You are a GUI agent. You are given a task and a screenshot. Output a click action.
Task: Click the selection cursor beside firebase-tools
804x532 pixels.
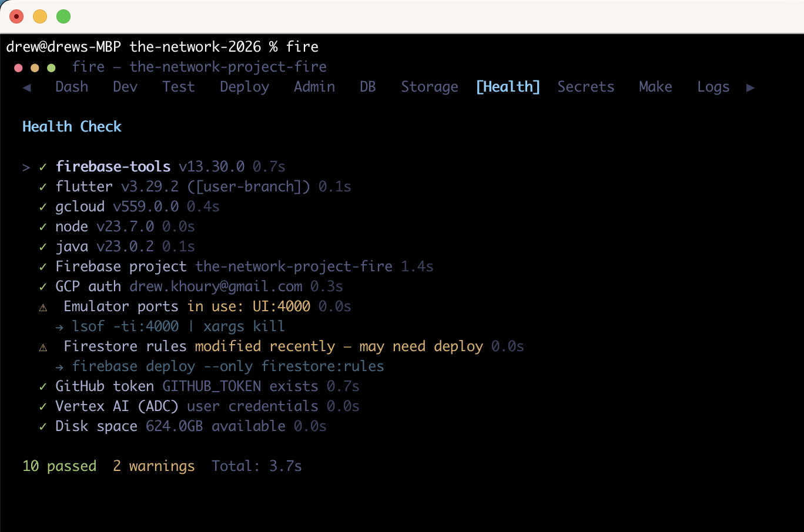click(x=26, y=167)
